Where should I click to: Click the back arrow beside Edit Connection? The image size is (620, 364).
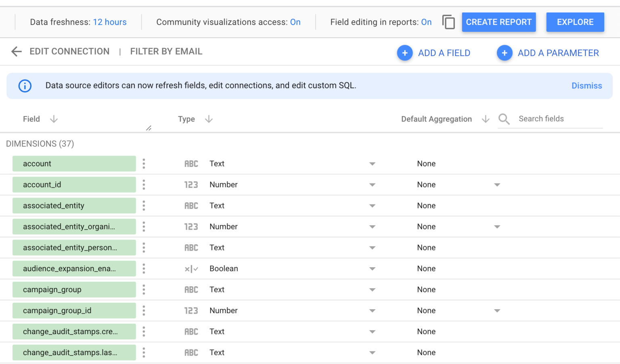16,52
